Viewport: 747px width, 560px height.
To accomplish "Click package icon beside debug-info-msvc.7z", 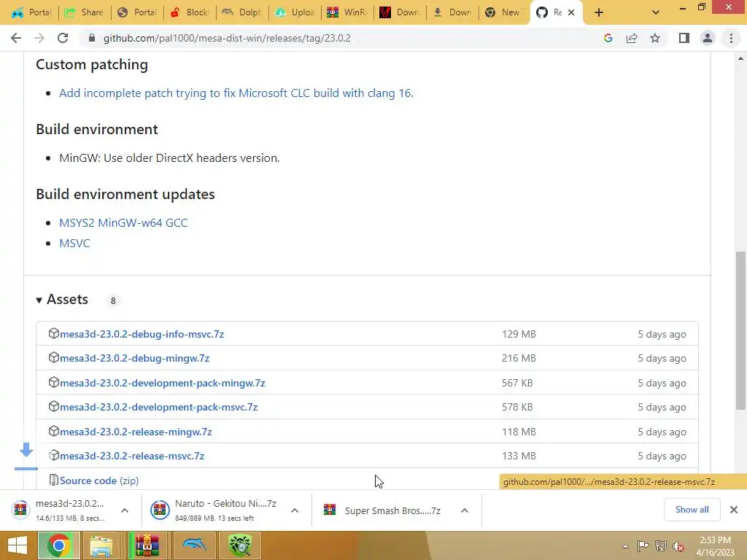I will click(x=54, y=333).
